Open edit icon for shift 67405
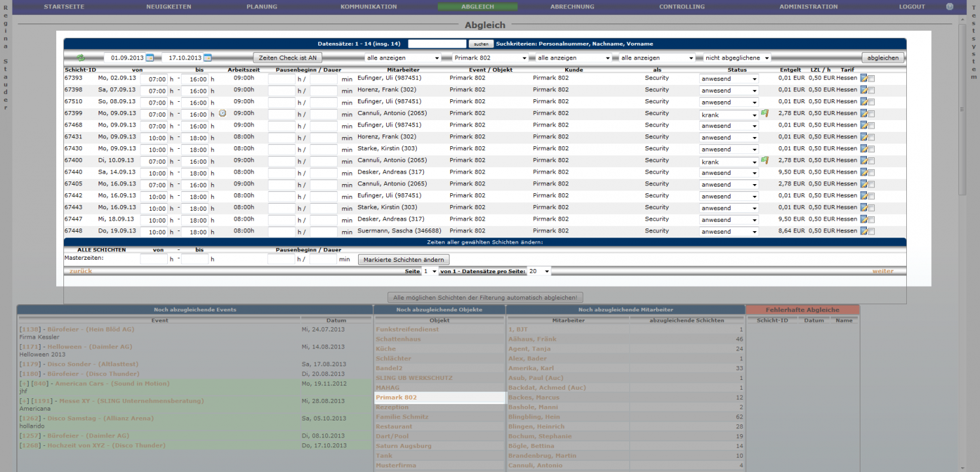The height and width of the screenshot is (472, 980). click(x=864, y=184)
